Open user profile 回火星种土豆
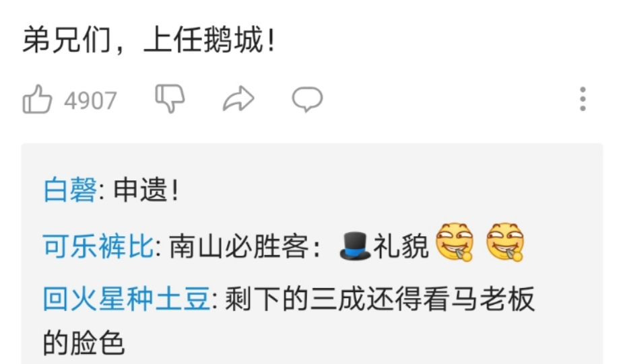Image resolution: width=627 pixels, height=364 pixels. tap(127, 299)
